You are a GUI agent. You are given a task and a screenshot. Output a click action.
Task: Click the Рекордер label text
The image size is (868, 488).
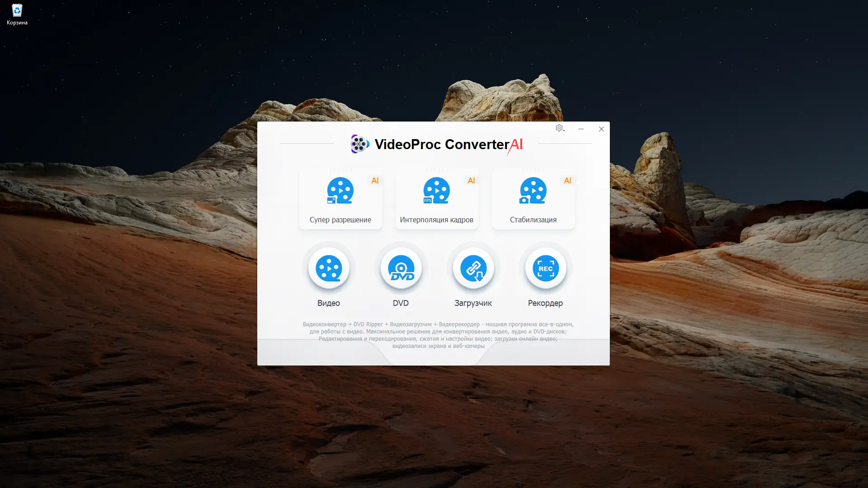click(545, 303)
